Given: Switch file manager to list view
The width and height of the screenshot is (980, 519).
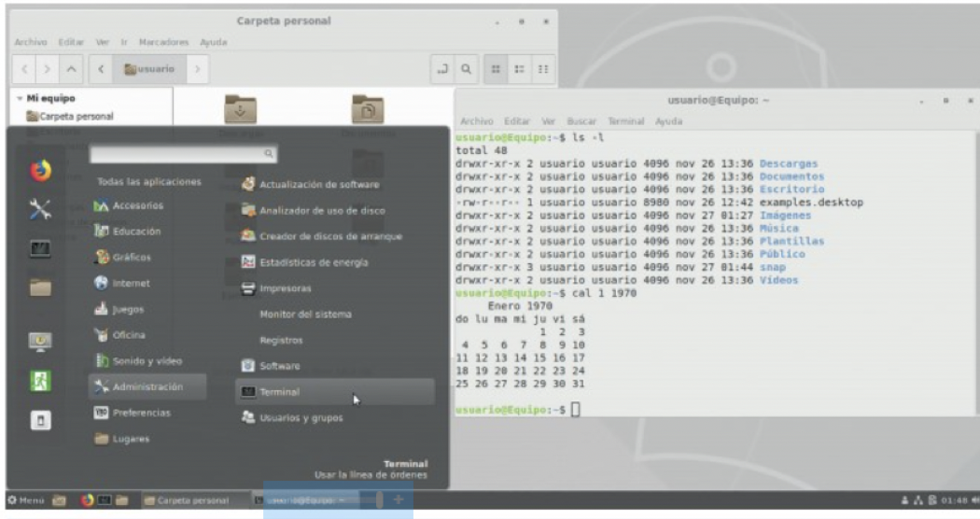Looking at the screenshot, I should click(x=519, y=69).
